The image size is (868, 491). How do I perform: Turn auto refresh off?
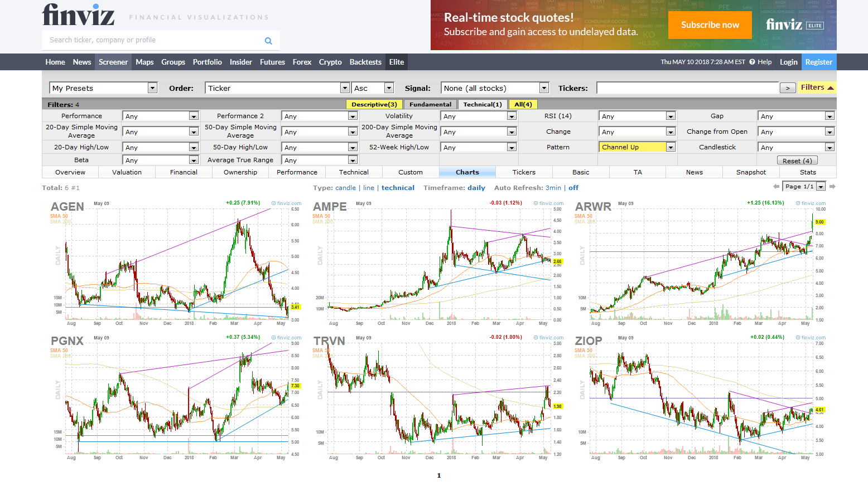click(x=573, y=188)
